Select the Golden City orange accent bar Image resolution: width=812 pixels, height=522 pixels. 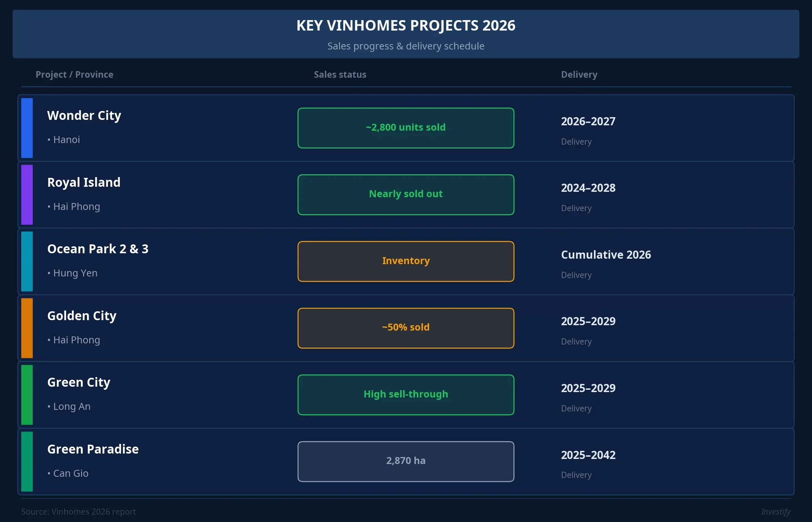(x=27, y=328)
